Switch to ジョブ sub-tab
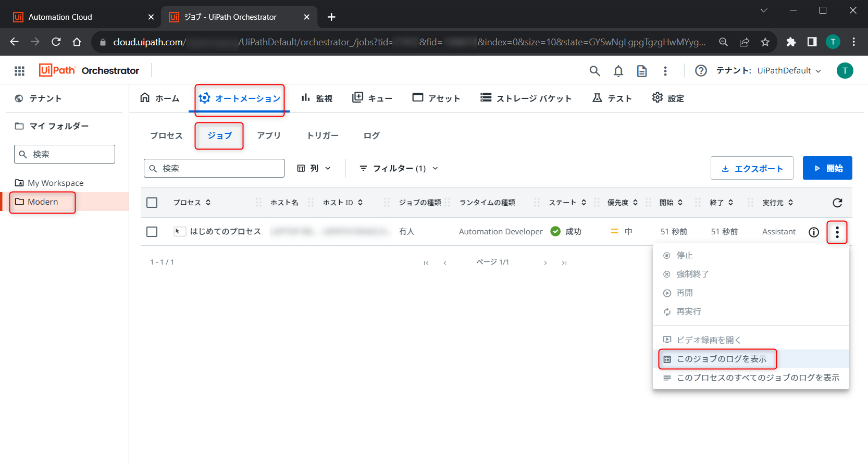Viewport: 868px width, 464px height. (219, 135)
